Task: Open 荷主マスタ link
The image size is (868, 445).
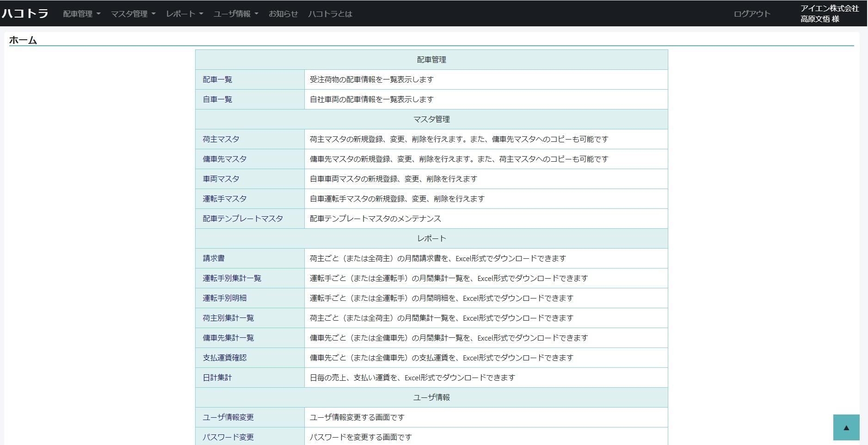Action: (x=221, y=139)
